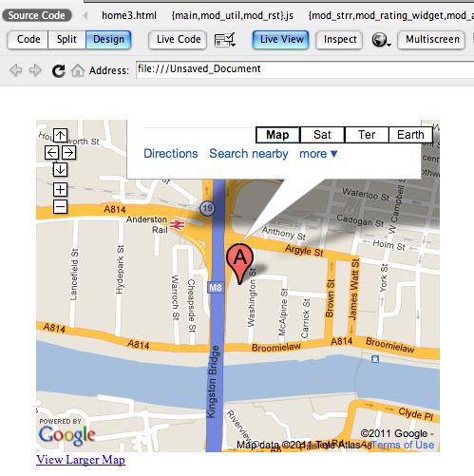Zoom out using the minus map control
The width and height of the screenshot is (474, 476).
click(x=60, y=207)
